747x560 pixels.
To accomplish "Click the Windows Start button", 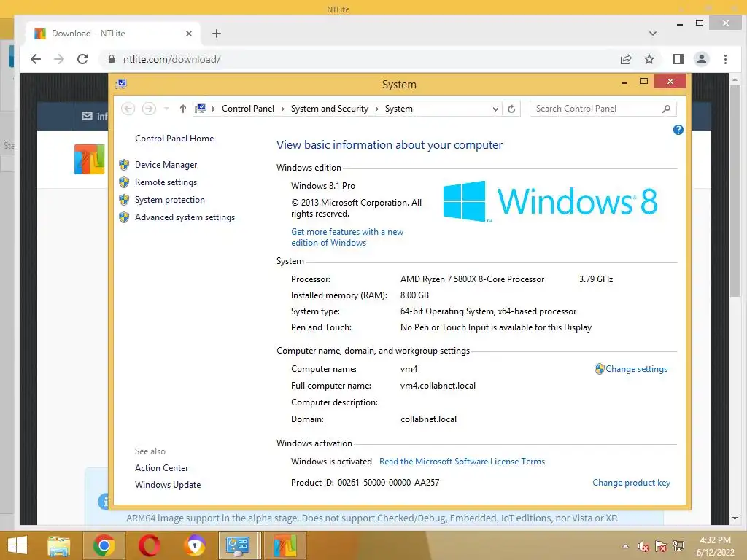I will tap(18, 545).
